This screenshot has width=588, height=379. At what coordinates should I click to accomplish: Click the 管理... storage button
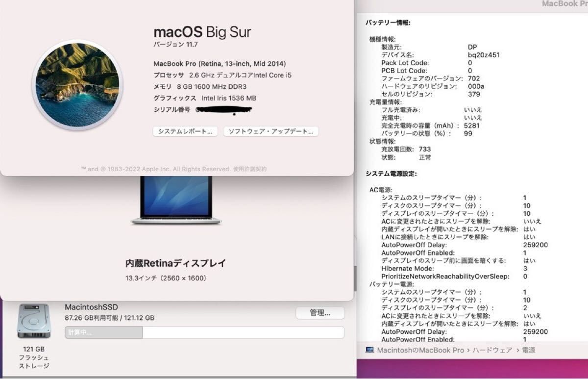coord(320,313)
